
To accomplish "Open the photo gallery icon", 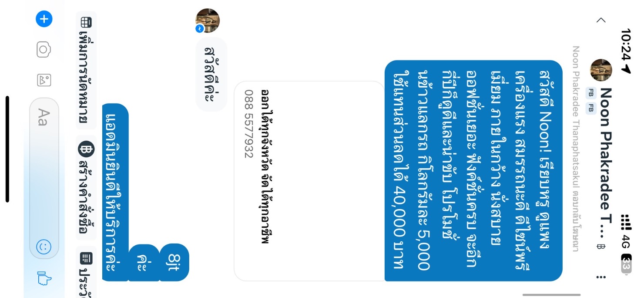I will 44,80.
